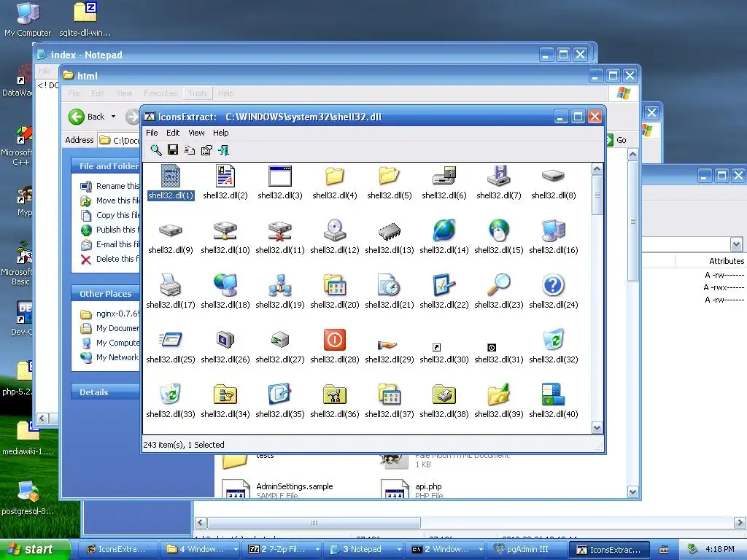Viewport: 747px width, 560px height.
Task: Select the shell32.dll(11) disconnected drive icon
Action: (280, 231)
